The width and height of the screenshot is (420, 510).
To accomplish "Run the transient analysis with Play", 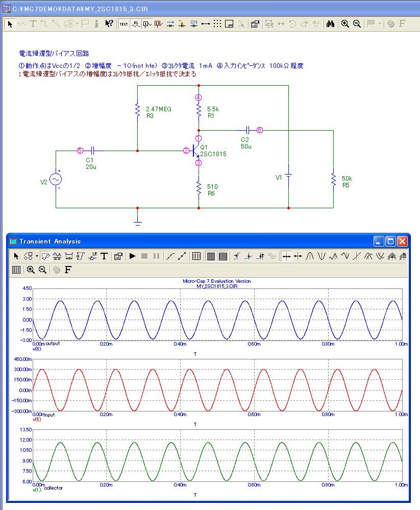I will (132, 256).
